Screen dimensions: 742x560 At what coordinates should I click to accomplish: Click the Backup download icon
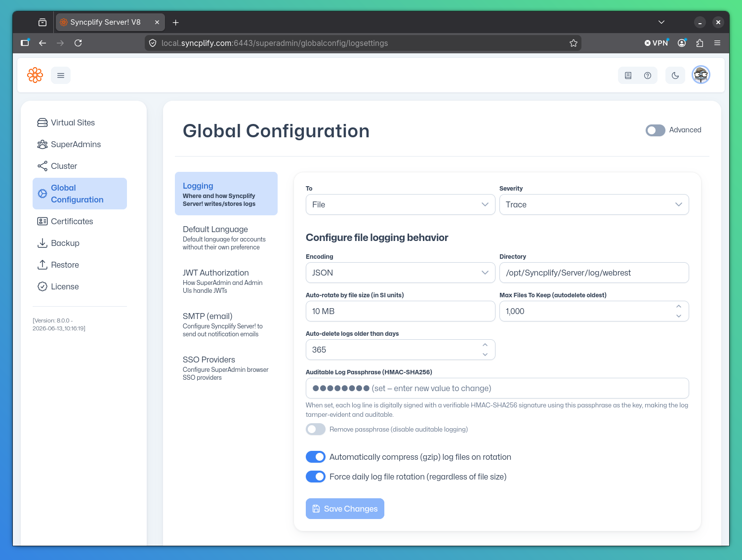click(x=42, y=243)
